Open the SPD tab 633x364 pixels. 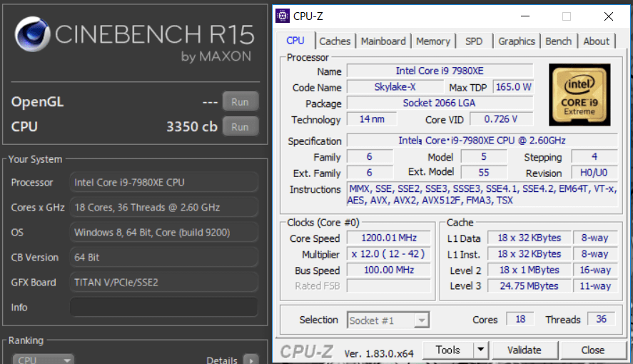pos(474,41)
